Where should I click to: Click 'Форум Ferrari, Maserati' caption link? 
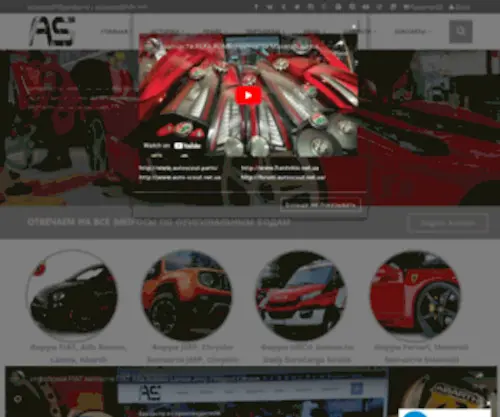coord(421,347)
